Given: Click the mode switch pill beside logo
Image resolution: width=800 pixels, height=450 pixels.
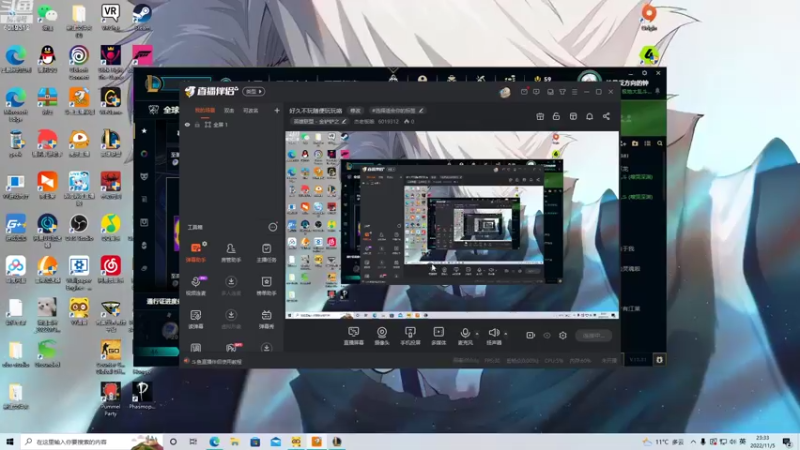Looking at the screenshot, I should pos(254,91).
